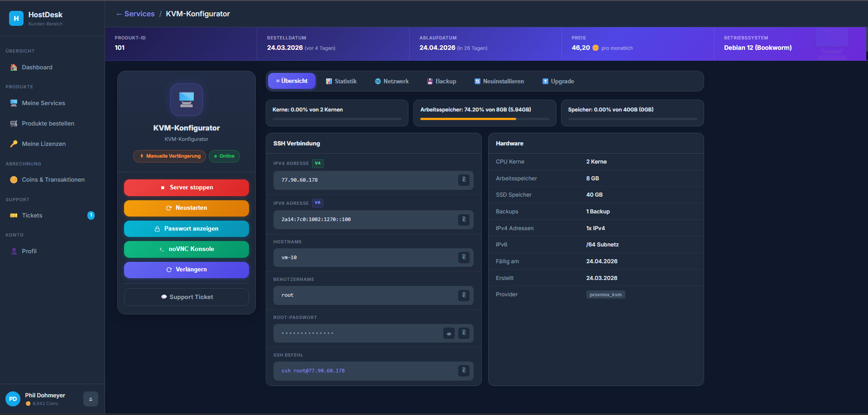Open Dashboard from the sidebar
The width and height of the screenshot is (868, 415).
click(37, 67)
